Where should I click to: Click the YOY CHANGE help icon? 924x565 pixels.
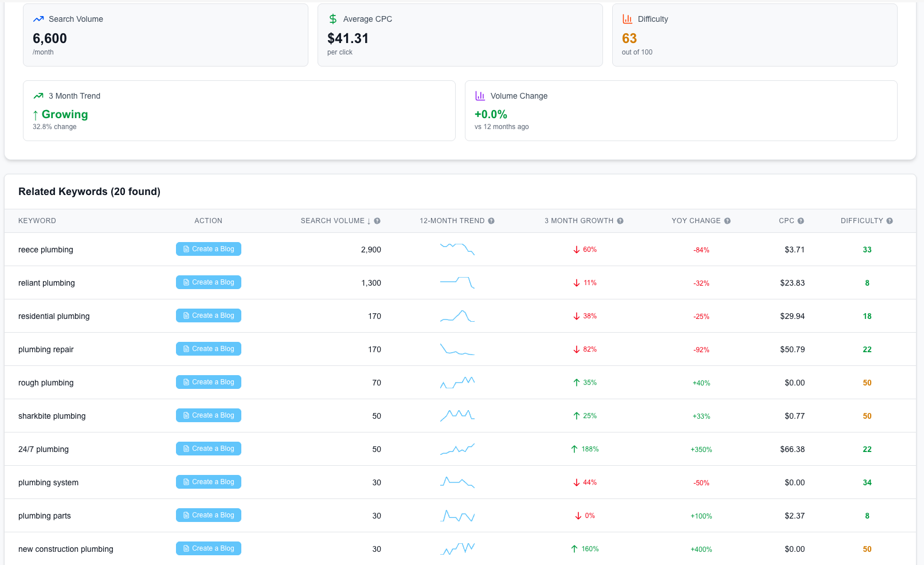(727, 220)
